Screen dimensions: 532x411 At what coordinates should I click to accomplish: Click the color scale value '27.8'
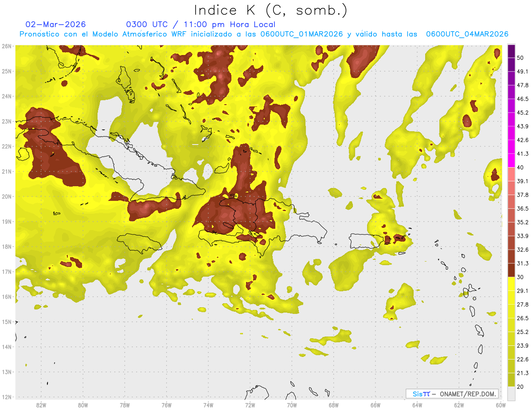[x=523, y=304]
